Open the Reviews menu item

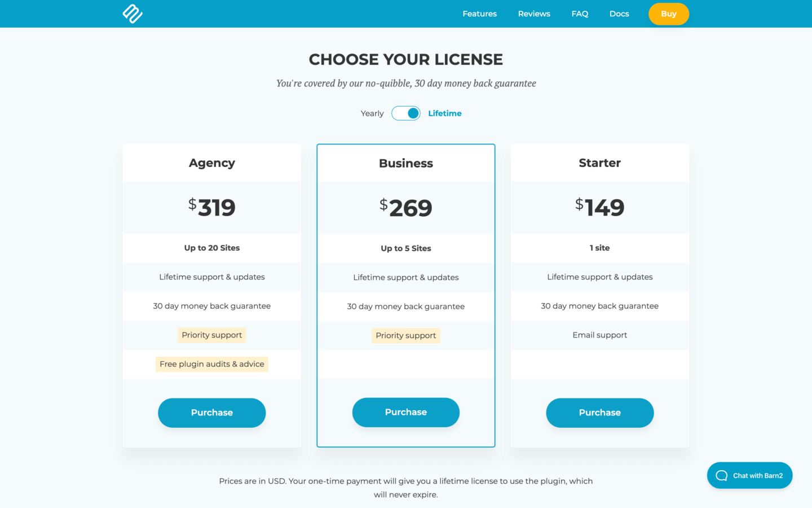pos(534,14)
